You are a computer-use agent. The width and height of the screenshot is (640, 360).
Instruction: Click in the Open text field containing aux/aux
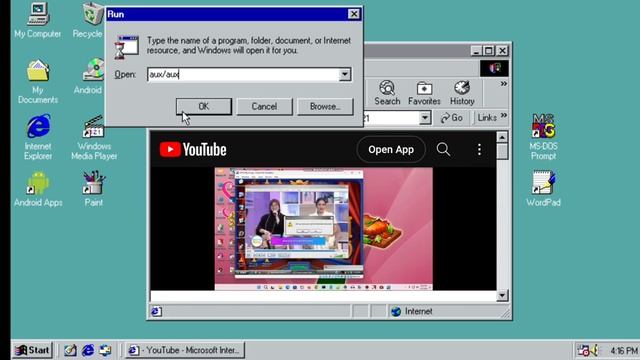[243, 75]
